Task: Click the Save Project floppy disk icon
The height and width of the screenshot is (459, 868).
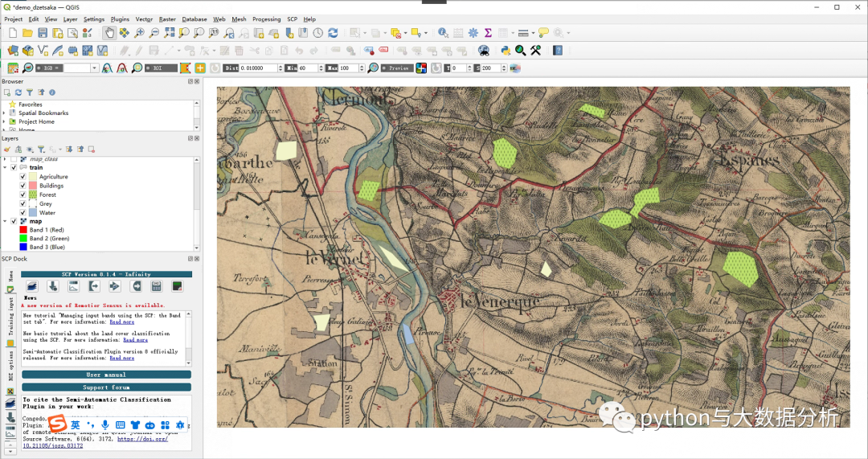Action: 43,33
